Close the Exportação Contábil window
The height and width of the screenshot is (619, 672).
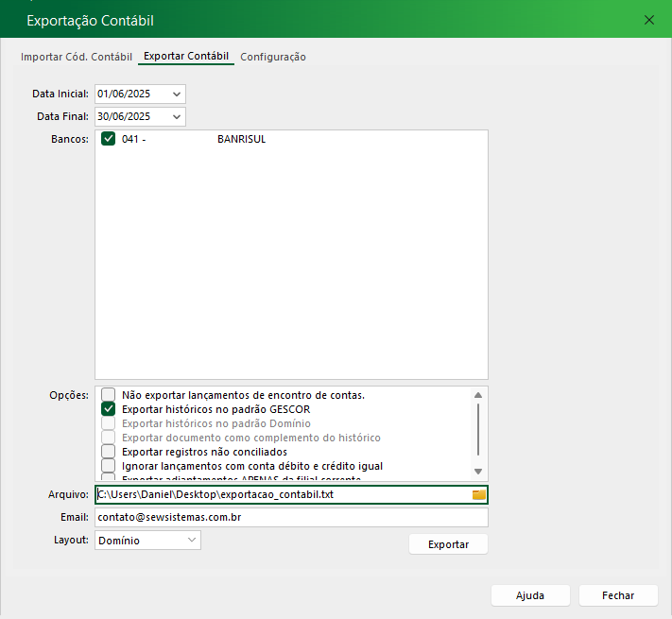(x=649, y=20)
